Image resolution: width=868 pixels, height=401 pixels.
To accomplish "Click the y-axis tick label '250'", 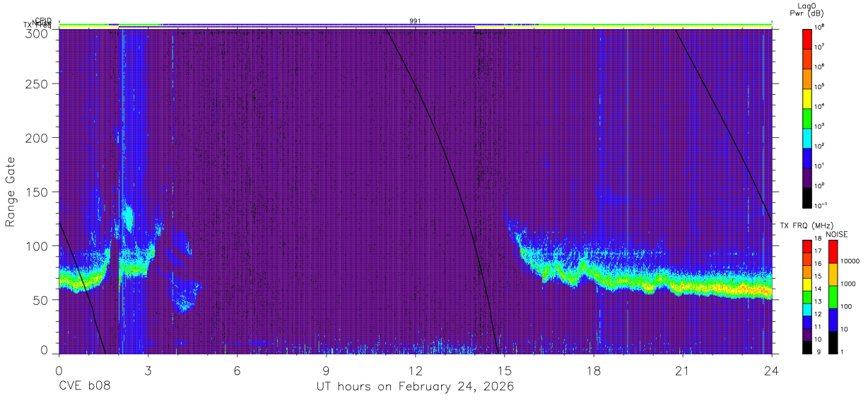I will (x=38, y=83).
